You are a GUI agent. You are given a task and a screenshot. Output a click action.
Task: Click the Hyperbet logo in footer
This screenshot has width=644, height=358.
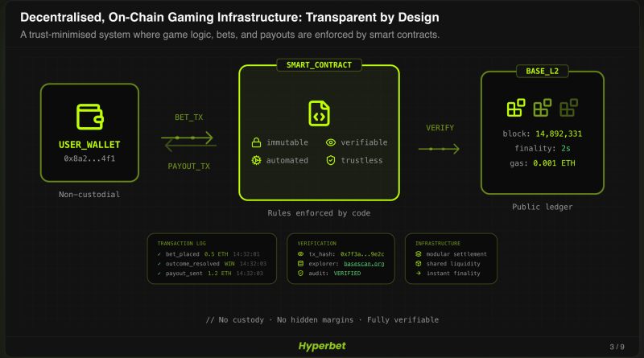(x=322, y=345)
